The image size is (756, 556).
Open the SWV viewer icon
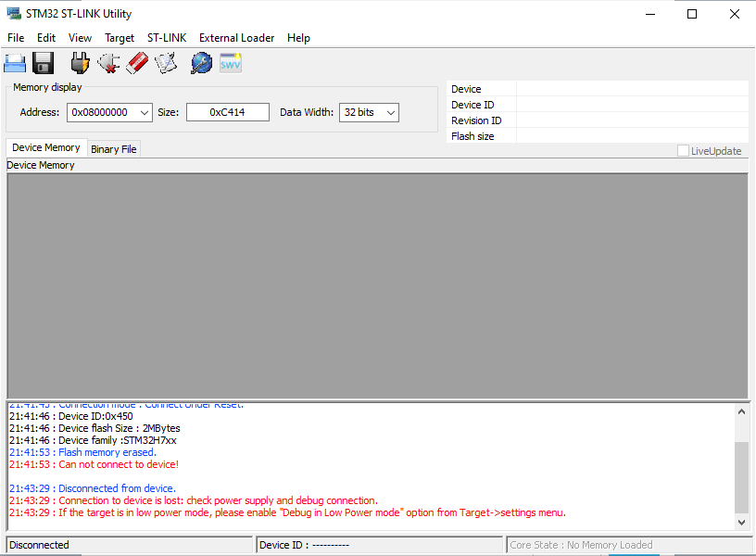tap(231, 63)
